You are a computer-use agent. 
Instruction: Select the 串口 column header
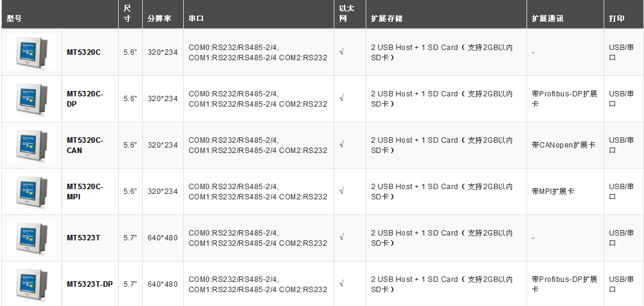click(196, 19)
